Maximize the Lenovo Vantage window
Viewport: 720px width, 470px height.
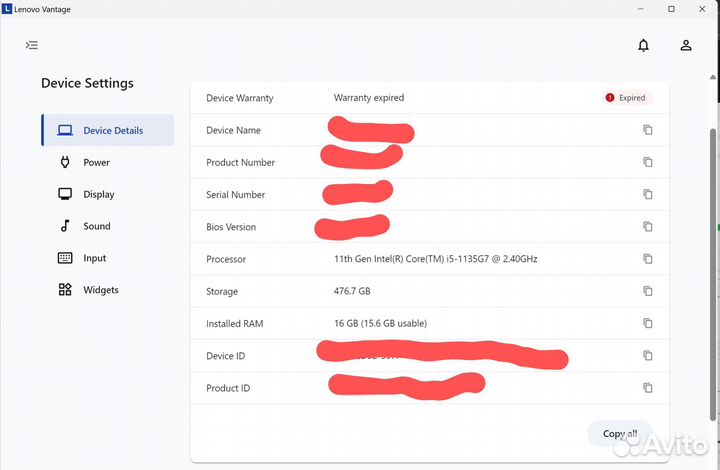point(671,9)
